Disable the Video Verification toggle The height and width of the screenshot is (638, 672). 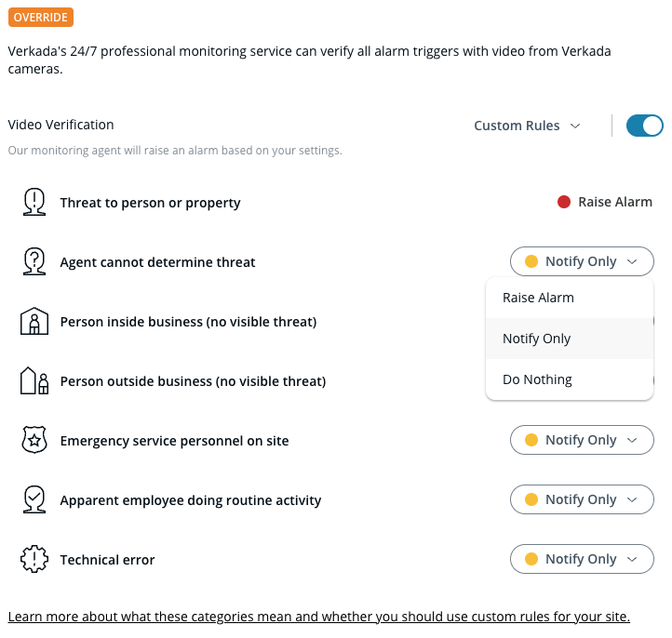644,126
